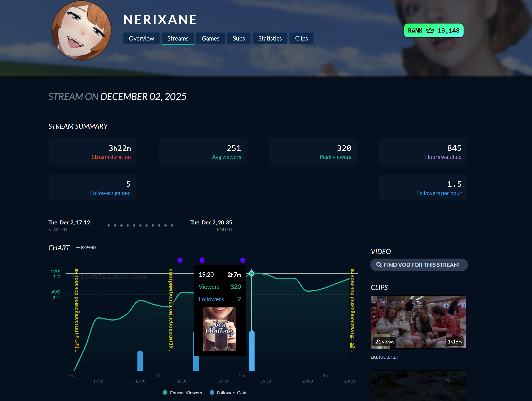This screenshot has width=532, height=401.
Task: Switch to the Statistics tab
Action: pos(270,38)
